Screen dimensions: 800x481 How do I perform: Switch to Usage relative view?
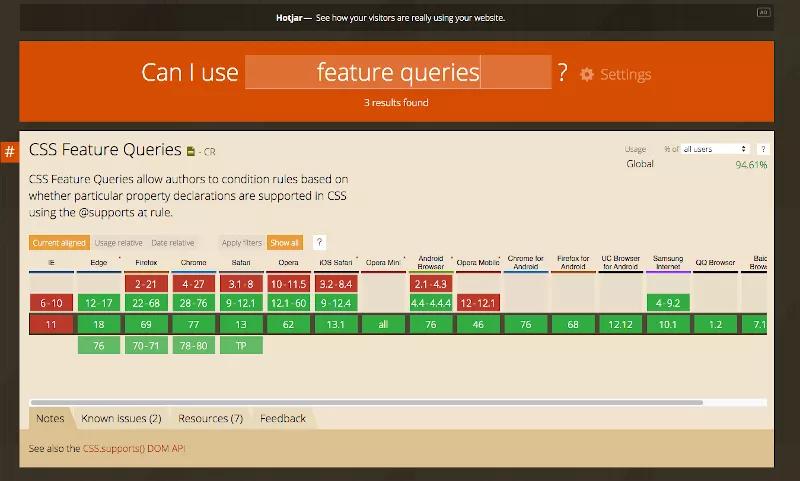coord(118,243)
